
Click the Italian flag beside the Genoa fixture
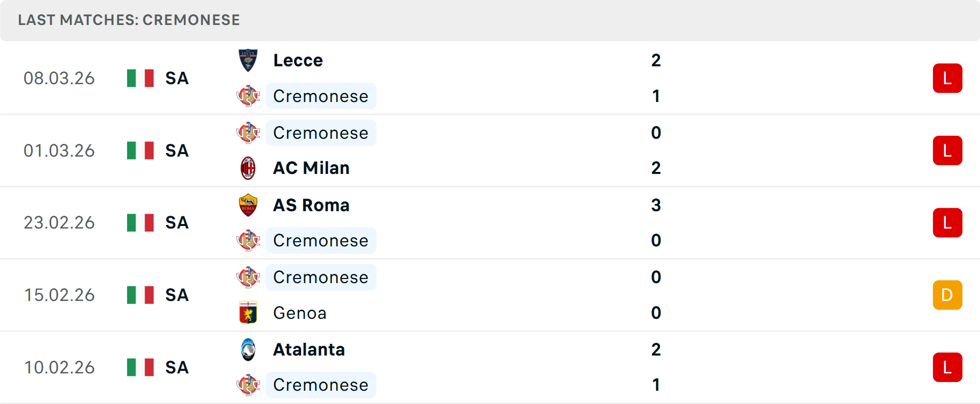click(x=140, y=295)
